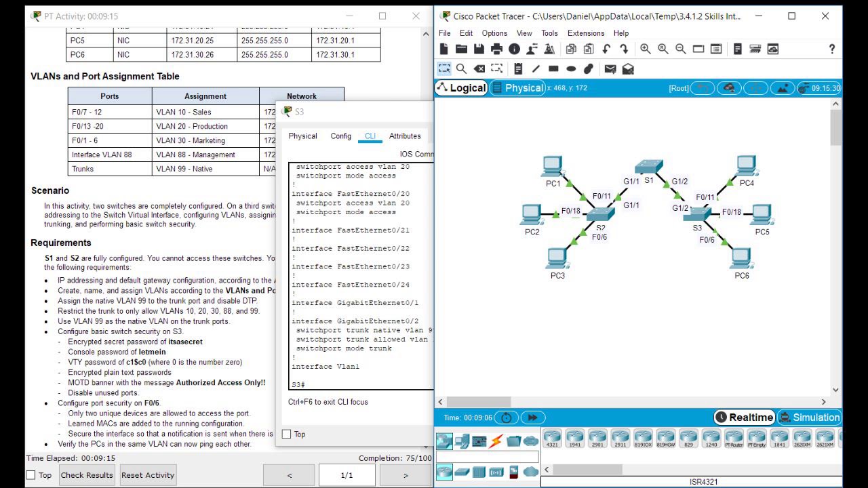Pick the Draw Line tool
868x488 pixels.
[x=536, y=68]
